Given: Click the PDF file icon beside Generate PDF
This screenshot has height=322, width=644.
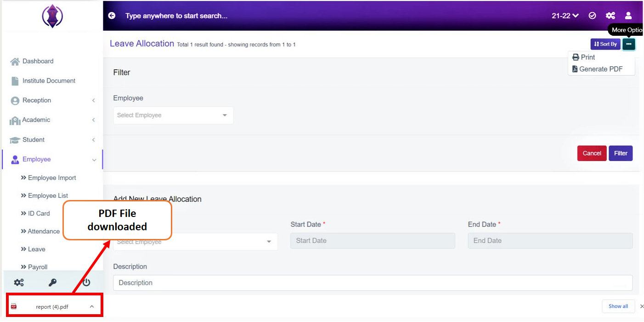Looking at the screenshot, I should tap(575, 69).
